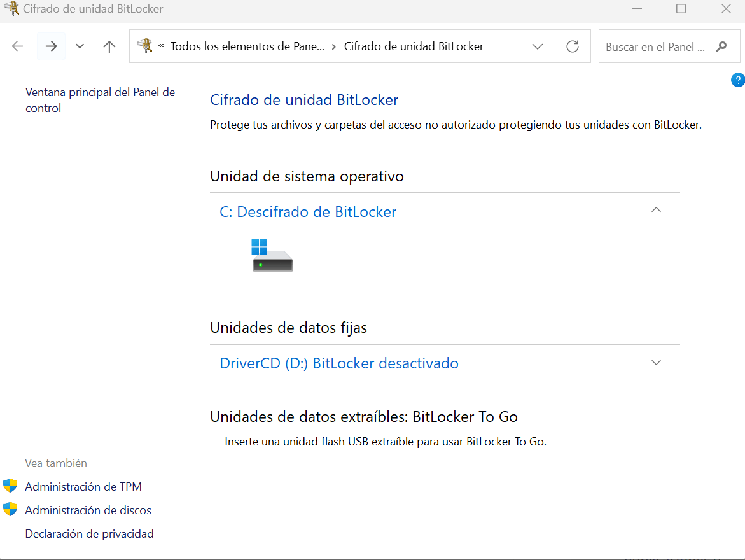Click 'Unidad de sistema operativo' heading
The image size is (745, 560).
[307, 176]
